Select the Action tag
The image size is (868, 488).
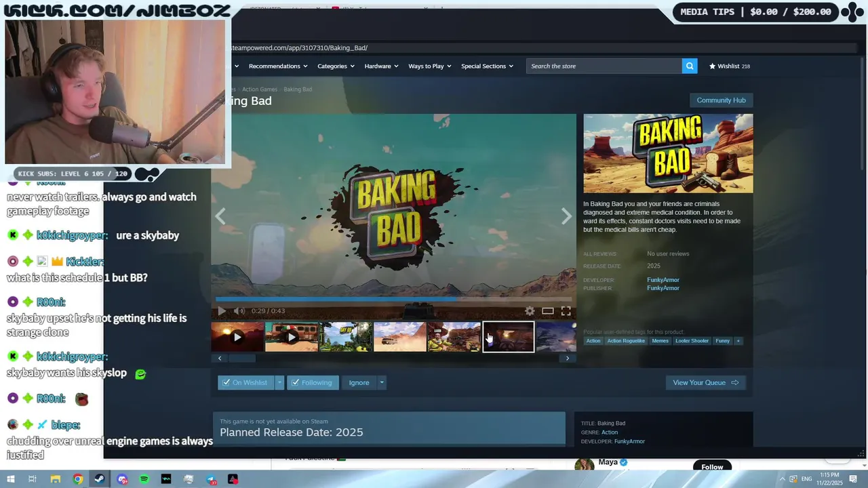(593, 341)
